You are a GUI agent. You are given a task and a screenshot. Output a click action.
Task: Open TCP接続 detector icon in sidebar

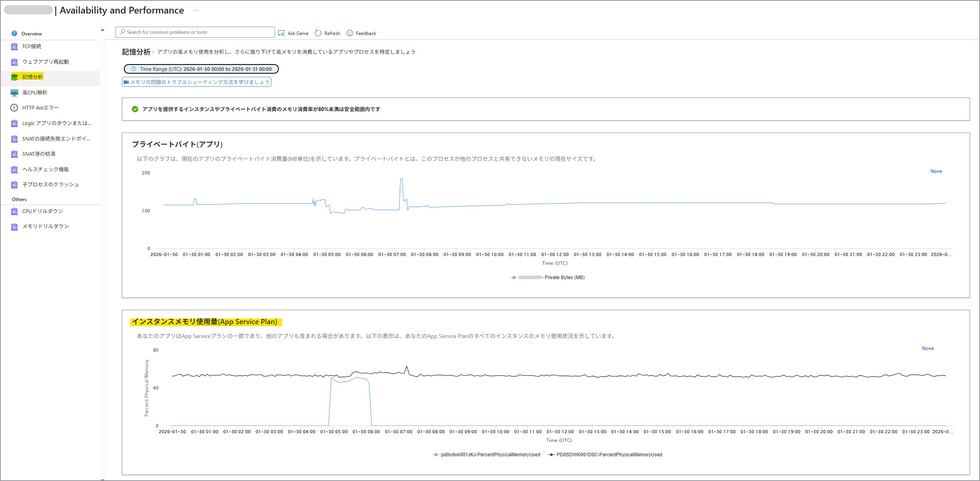(14, 47)
